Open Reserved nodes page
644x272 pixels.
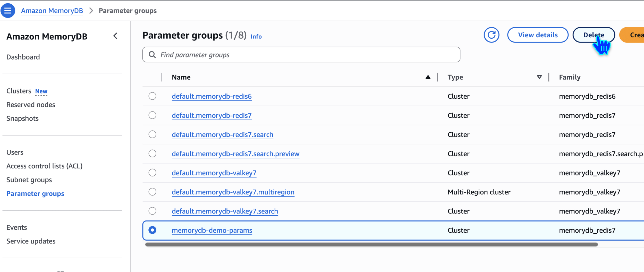[31, 105]
